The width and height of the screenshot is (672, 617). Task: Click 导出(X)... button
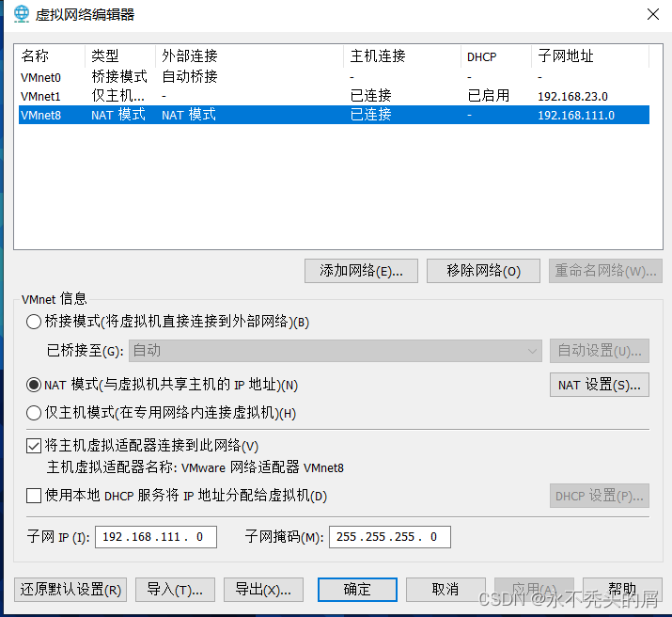263,590
